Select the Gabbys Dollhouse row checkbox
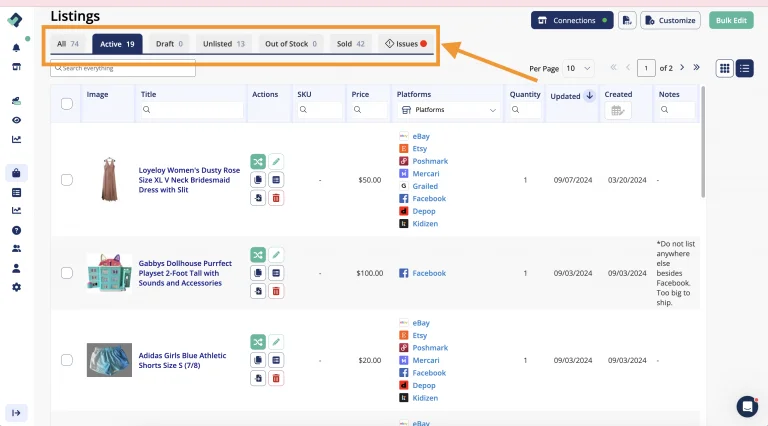 coord(67,273)
